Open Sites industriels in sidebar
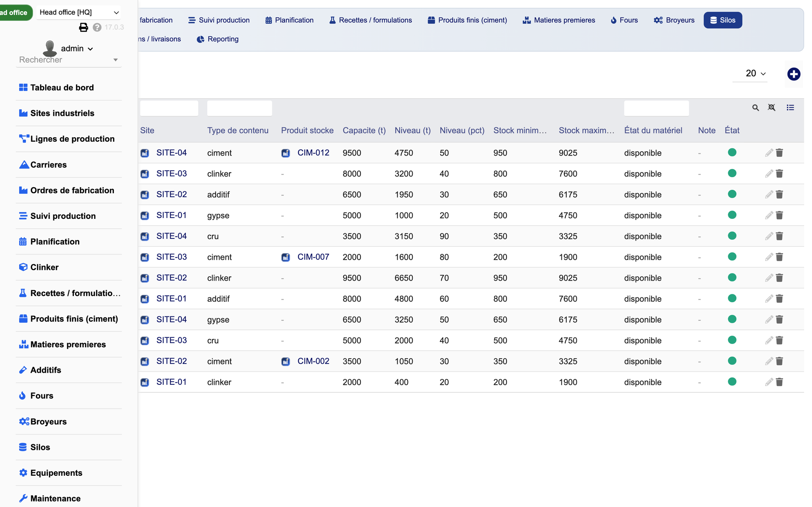This screenshot has height=507, width=812. 57,113
